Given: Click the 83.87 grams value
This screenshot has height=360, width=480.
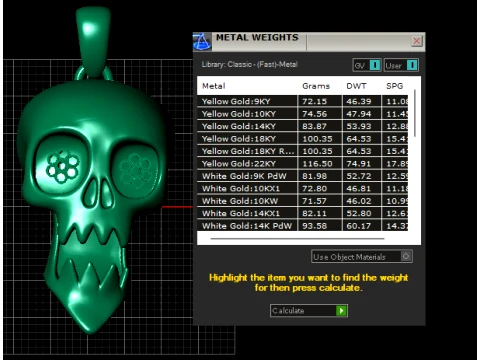Looking at the screenshot, I should pos(314,126).
